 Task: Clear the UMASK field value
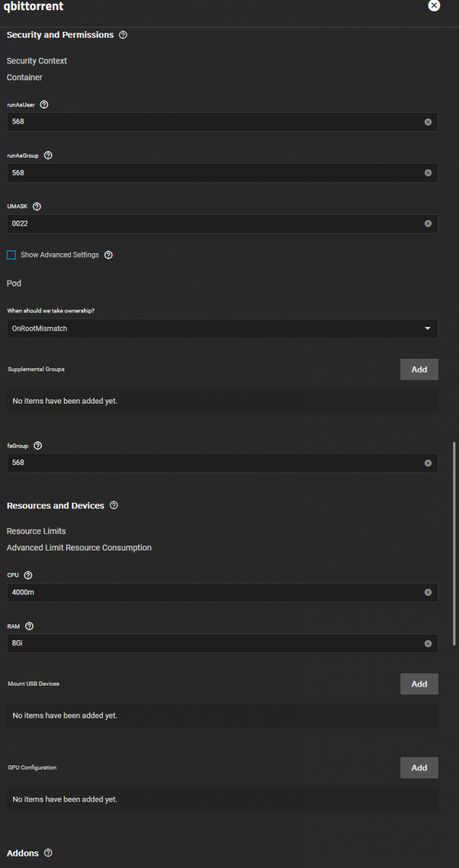click(428, 224)
